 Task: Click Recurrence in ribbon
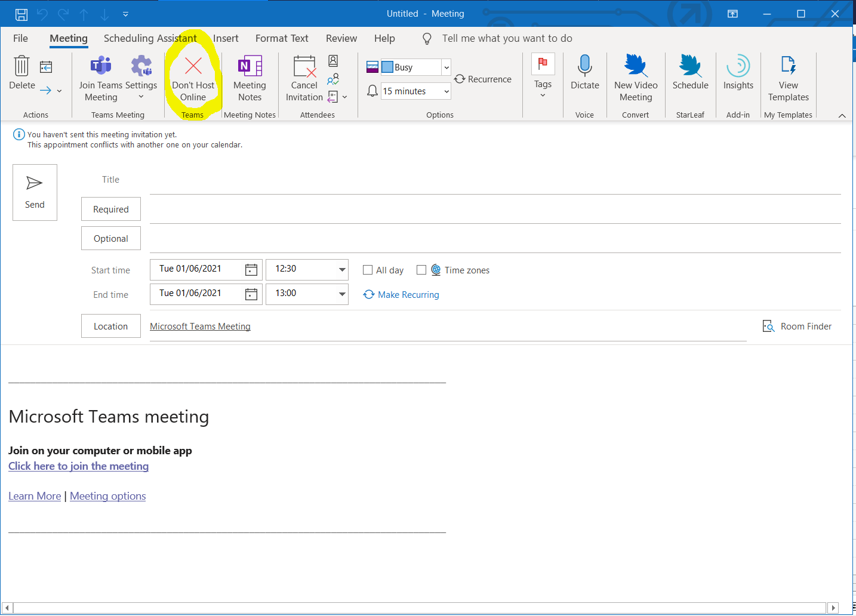click(483, 79)
